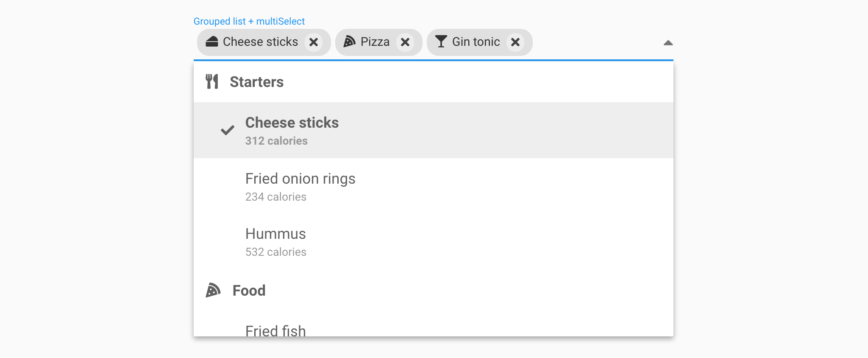The height and width of the screenshot is (358, 868).
Task: Select Fried fish at the bottom
Action: (x=275, y=331)
